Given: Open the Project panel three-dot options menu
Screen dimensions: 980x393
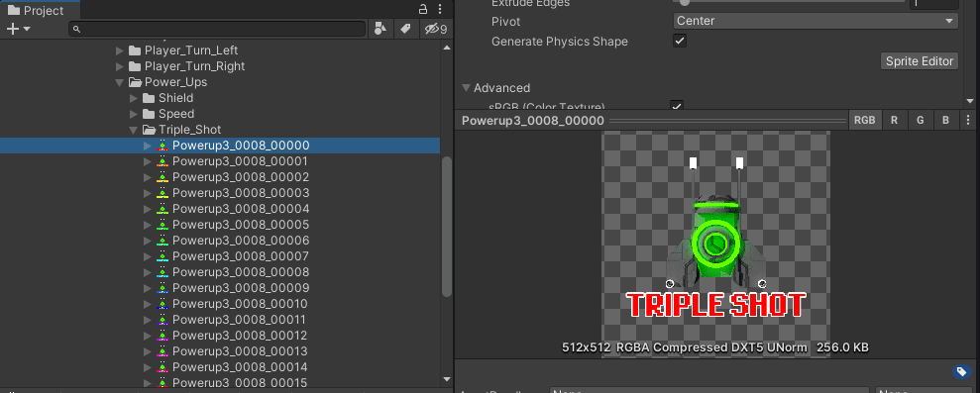Looking at the screenshot, I should click(440, 9).
